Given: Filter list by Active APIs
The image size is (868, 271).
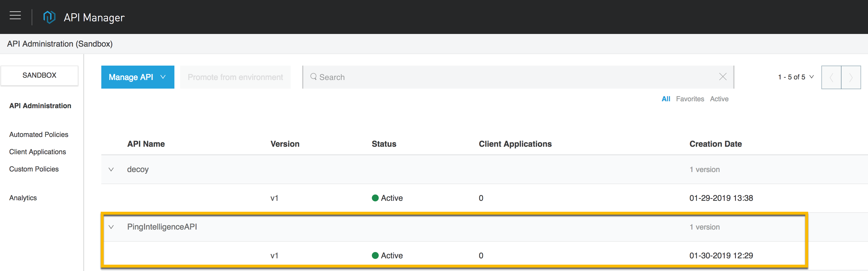Looking at the screenshot, I should click(x=719, y=99).
